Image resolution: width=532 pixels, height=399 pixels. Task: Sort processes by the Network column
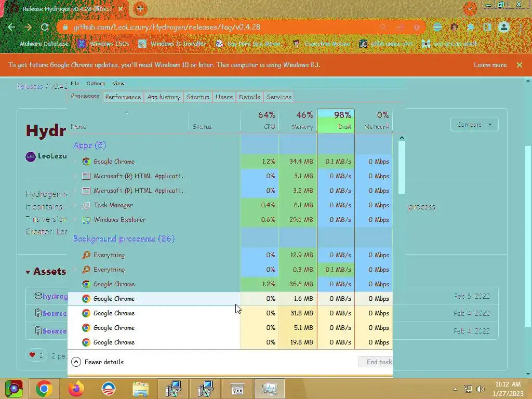coord(374,121)
